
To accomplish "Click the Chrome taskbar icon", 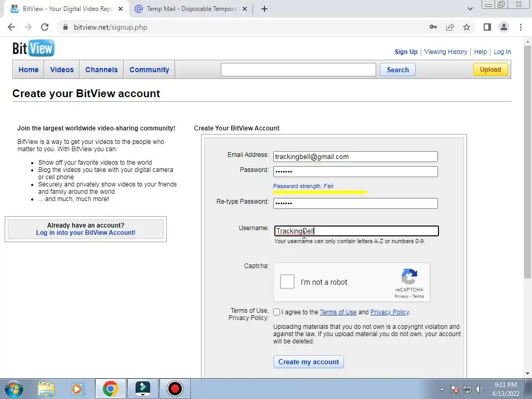I will [x=110, y=389].
